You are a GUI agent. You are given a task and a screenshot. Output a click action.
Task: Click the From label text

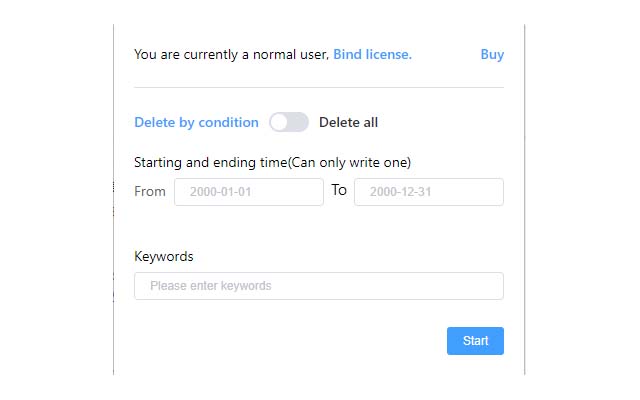coord(150,191)
